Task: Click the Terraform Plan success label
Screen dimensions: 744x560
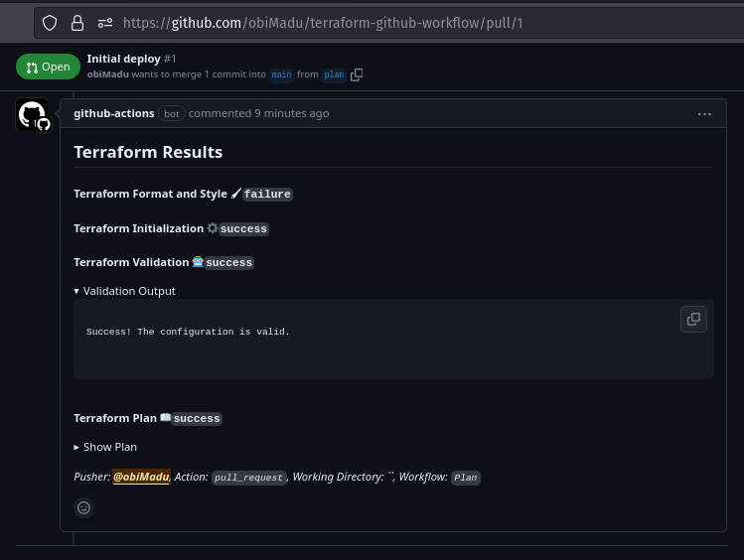Action: (197, 418)
